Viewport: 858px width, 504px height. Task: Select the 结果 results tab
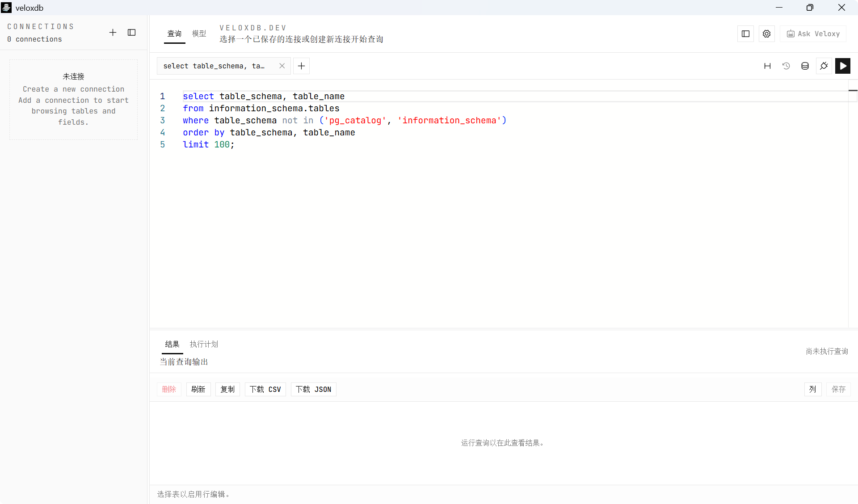172,344
